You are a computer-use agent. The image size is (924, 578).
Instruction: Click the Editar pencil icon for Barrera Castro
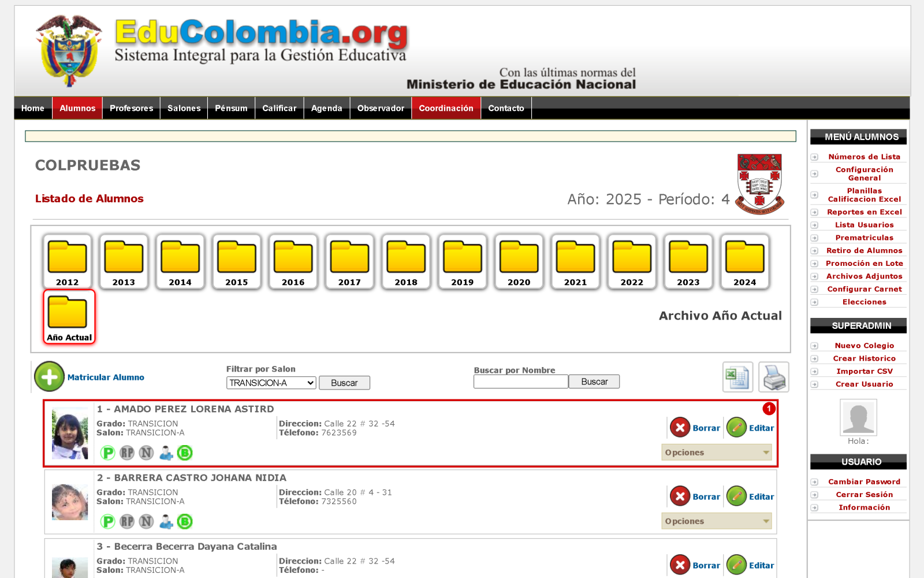736,497
